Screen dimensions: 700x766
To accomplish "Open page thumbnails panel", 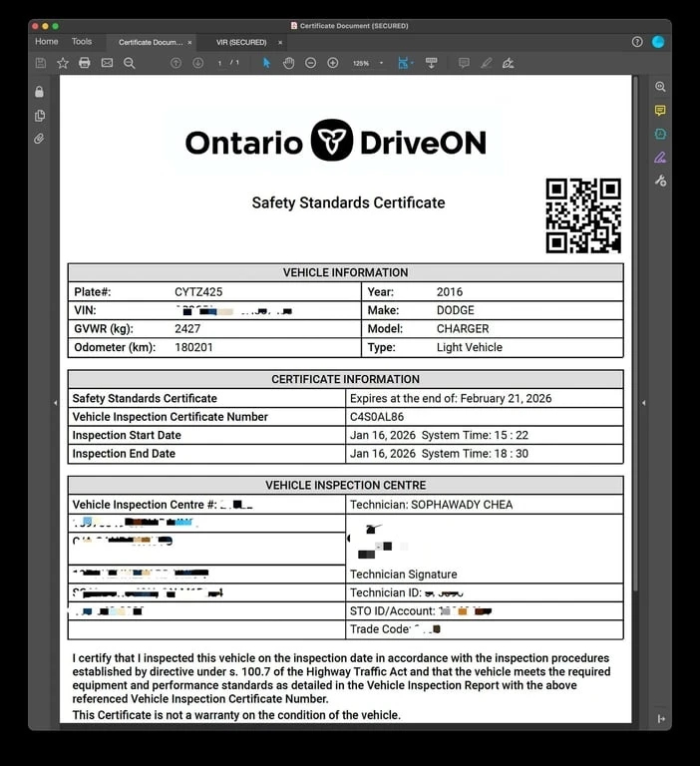I will 39,116.
